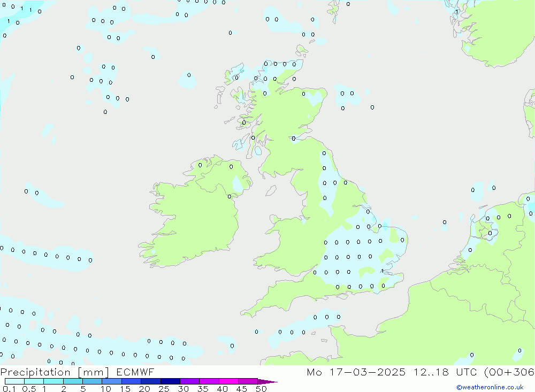The image size is (535, 392).
Task: Click the legend label '0.5'
Action: [x=29, y=389]
